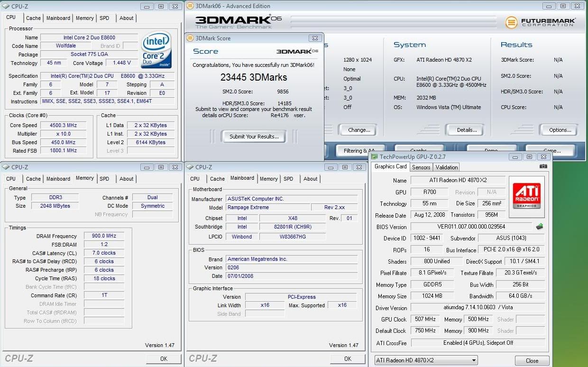
Task: Click the Level 2 cache 6144 KBytes field
Action: 150,142
